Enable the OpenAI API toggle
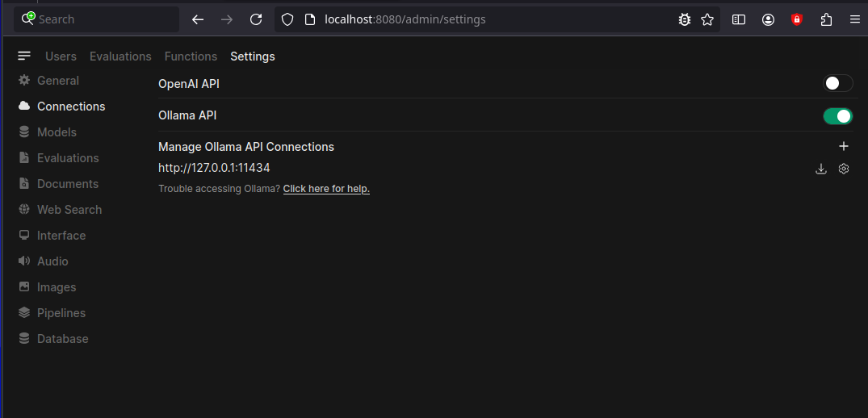The width and height of the screenshot is (868, 418). (x=837, y=83)
